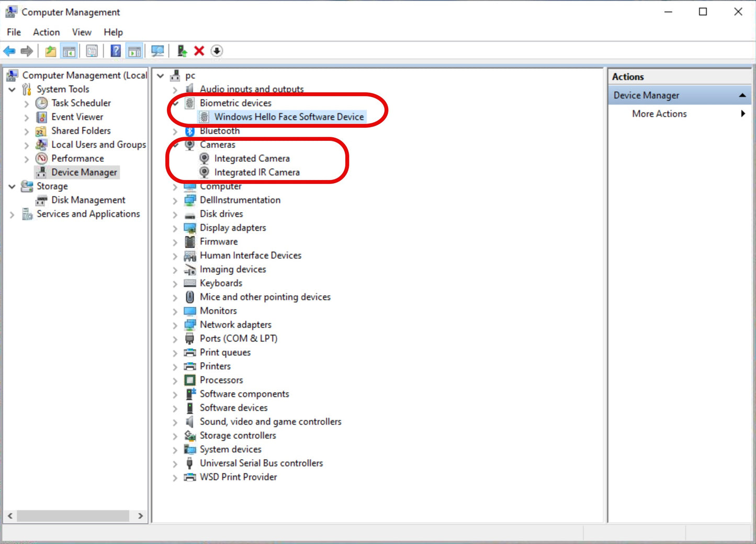Click the Back navigation arrow in the toolbar
756x544 pixels.
[9, 51]
